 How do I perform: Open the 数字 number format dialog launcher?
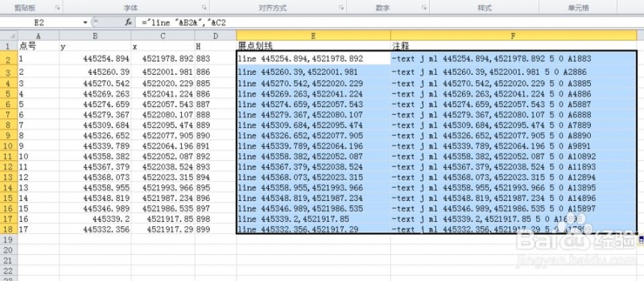(x=425, y=7)
